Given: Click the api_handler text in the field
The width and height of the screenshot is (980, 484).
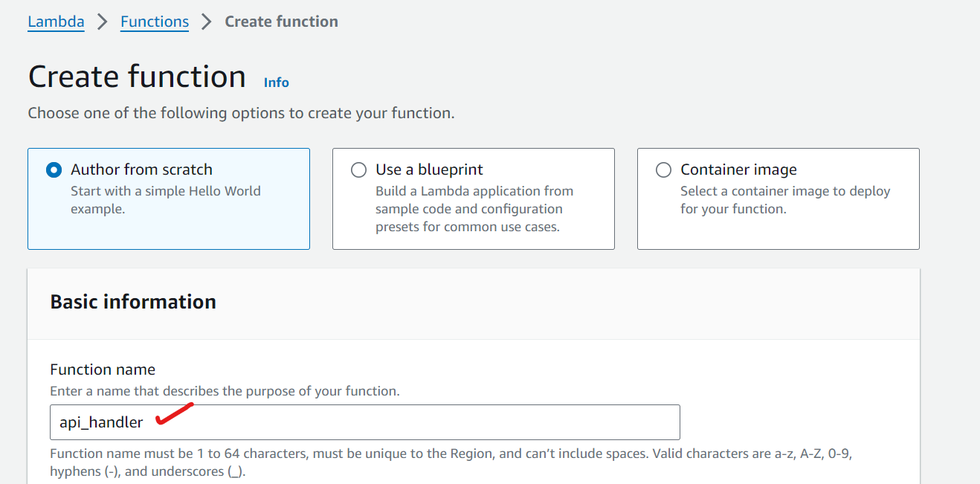Looking at the screenshot, I should (x=101, y=422).
